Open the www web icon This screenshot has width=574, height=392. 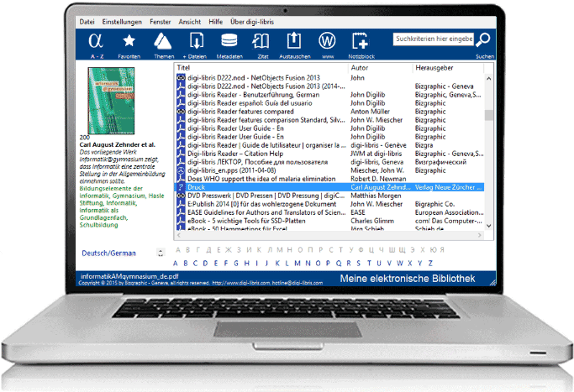tap(327, 41)
